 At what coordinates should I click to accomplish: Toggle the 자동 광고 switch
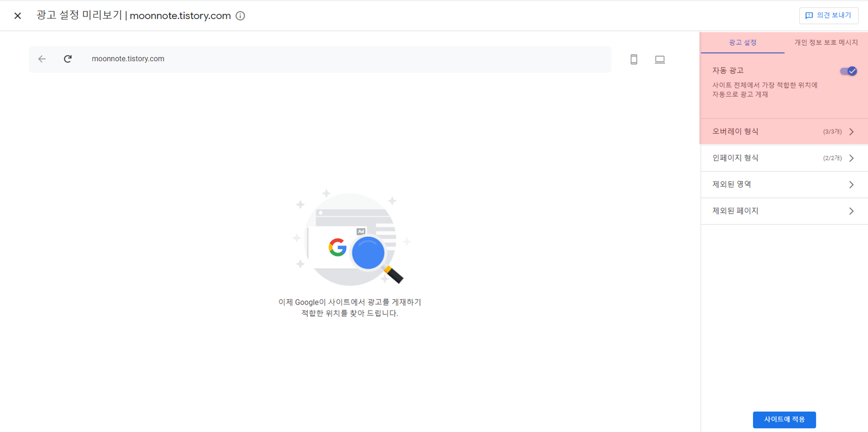pos(848,71)
